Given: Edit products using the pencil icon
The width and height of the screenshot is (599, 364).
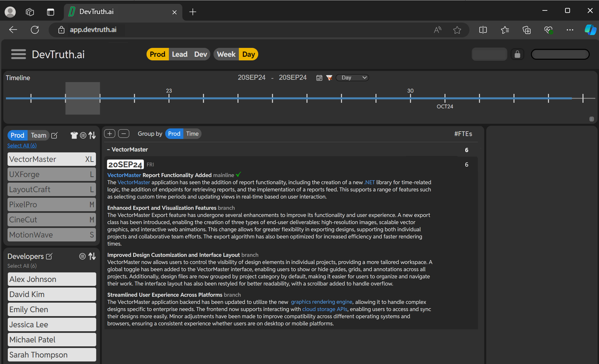Looking at the screenshot, I should (x=54, y=135).
